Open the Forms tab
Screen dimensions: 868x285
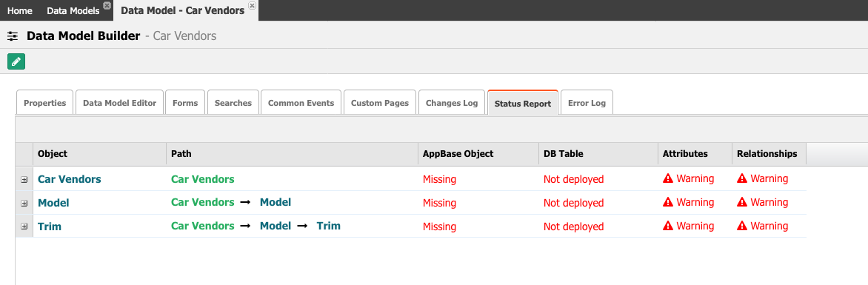185,102
